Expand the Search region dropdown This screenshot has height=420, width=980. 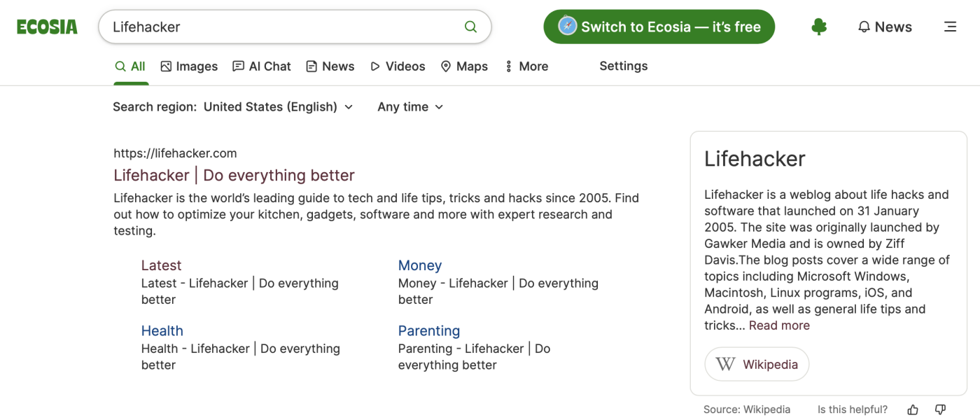(x=279, y=107)
